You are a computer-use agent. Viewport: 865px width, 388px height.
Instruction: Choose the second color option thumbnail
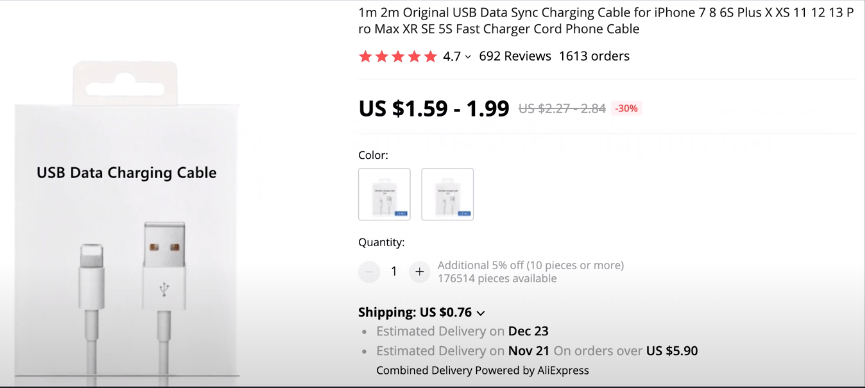click(447, 194)
